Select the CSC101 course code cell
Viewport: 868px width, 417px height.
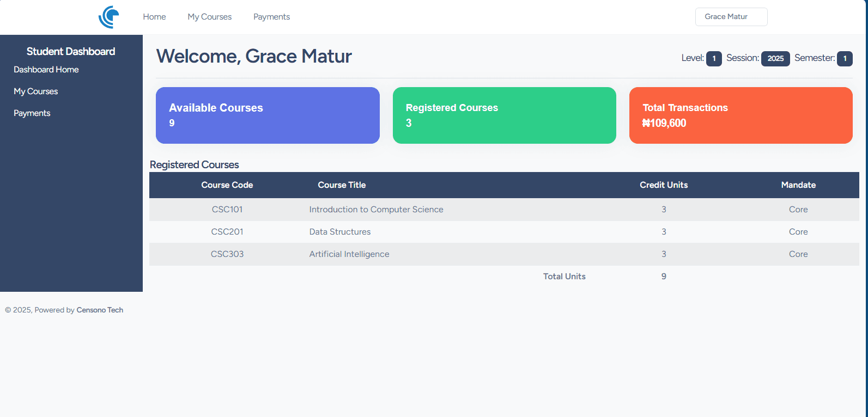tap(227, 210)
